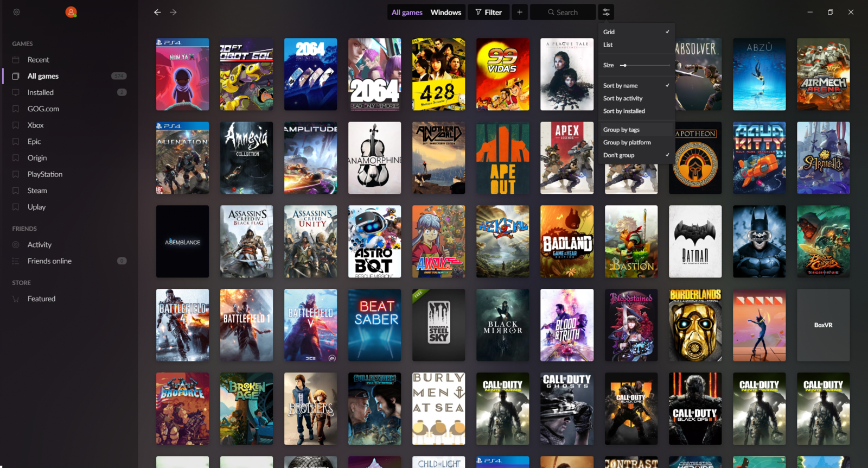
Task: Open the Featured store cart icon
Action: (x=16, y=299)
